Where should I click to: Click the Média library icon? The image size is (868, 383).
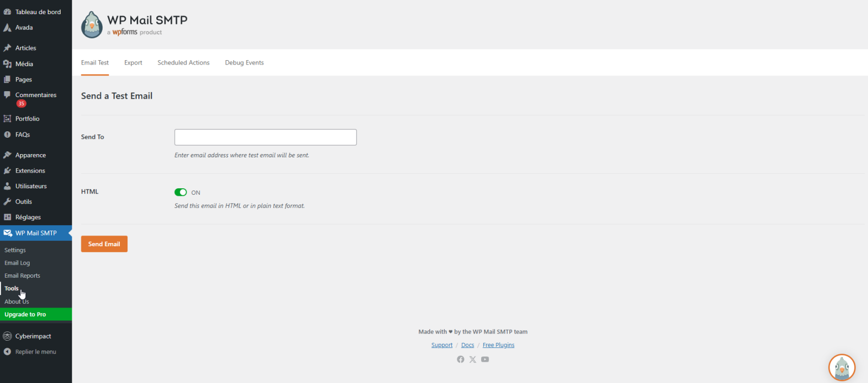coord(8,64)
